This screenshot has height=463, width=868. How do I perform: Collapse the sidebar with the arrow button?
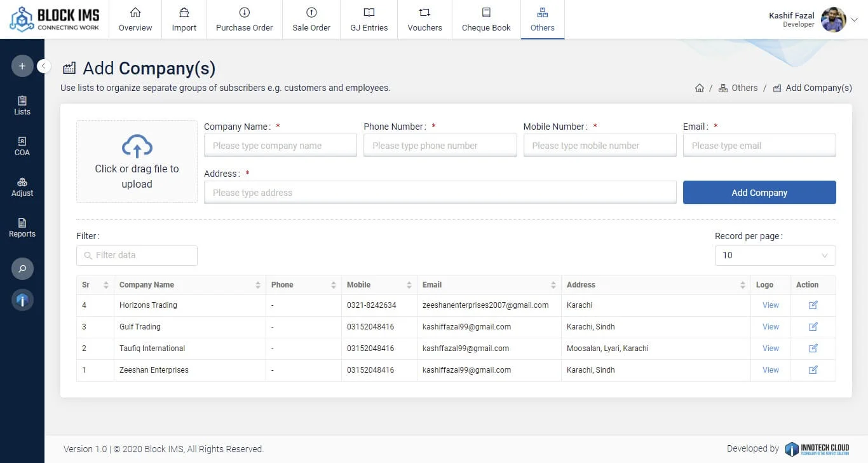(x=44, y=66)
